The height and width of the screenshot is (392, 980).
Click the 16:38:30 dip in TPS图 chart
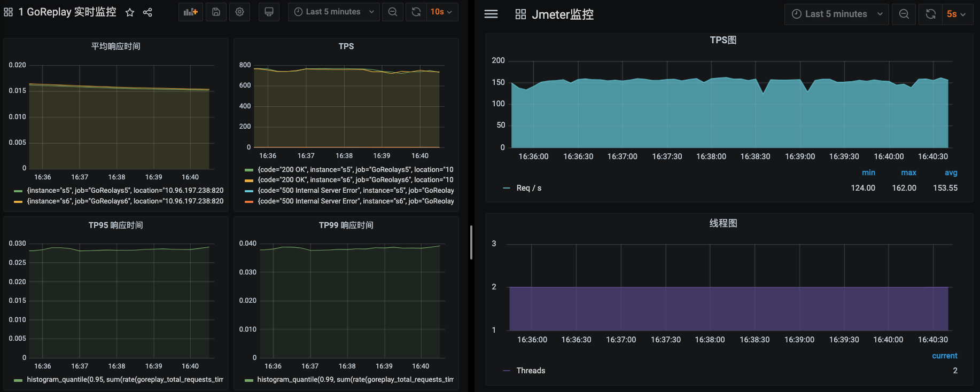[x=763, y=93]
